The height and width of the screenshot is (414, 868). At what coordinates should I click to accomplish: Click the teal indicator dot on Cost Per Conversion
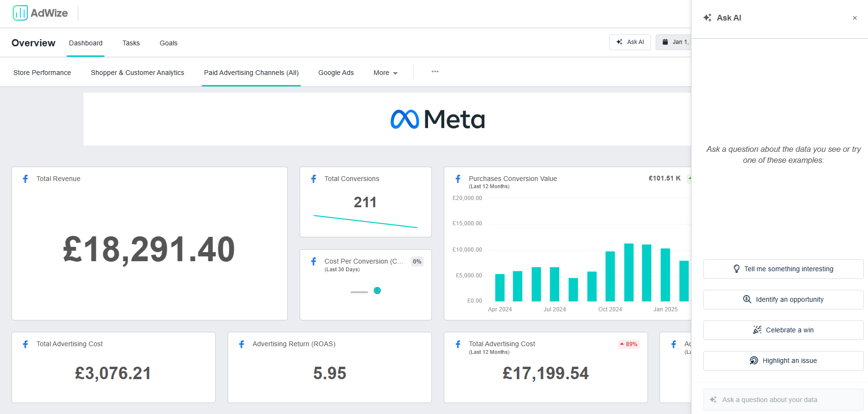377,290
